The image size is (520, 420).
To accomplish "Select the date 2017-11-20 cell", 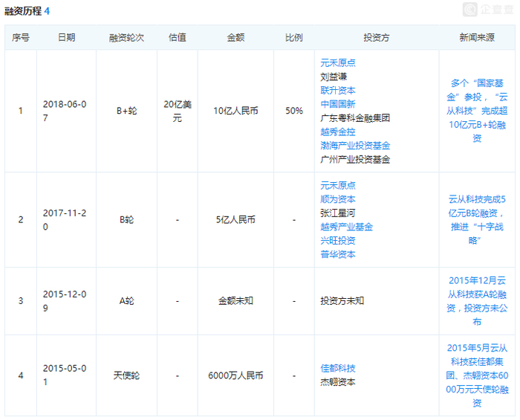I will (x=65, y=219).
